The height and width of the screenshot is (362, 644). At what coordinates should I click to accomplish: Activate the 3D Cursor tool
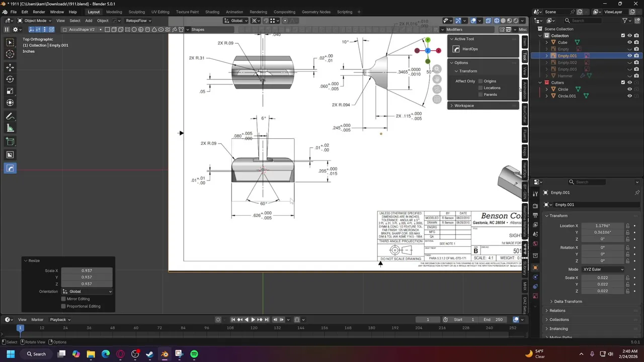(10, 54)
